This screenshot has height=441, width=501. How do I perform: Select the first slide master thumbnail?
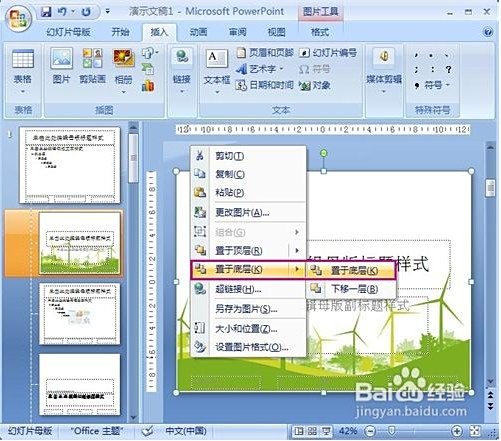point(70,165)
